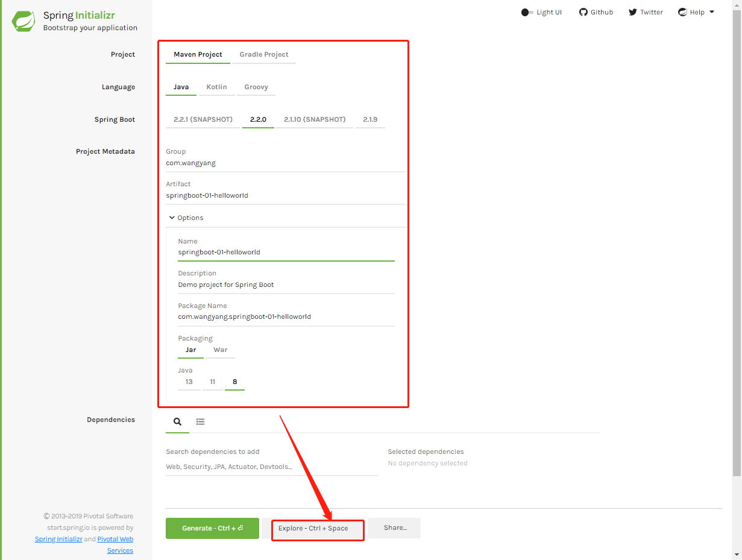Click the Generate button

tap(212, 528)
